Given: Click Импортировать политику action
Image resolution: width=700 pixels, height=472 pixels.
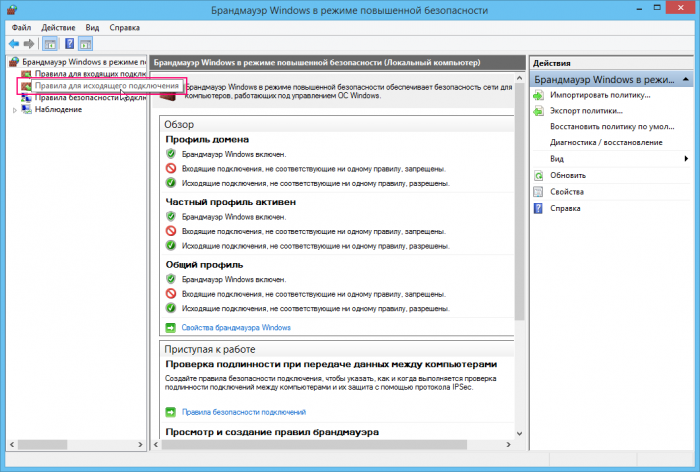Looking at the screenshot, I should coord(600,95).
